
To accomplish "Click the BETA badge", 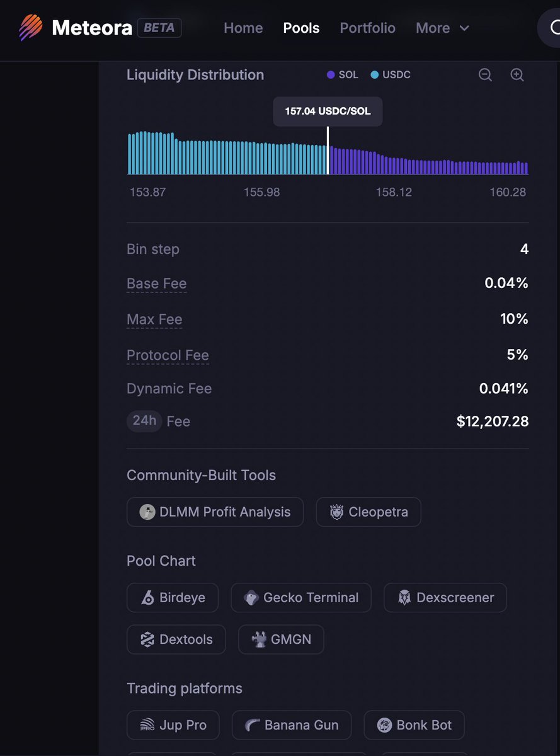I will [159, 28].
